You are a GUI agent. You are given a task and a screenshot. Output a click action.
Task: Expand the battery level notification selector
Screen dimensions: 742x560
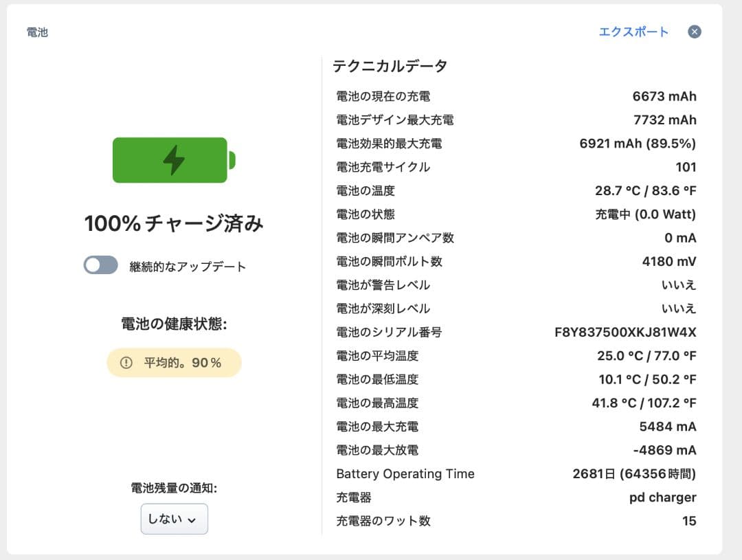[x=174, y=519]
